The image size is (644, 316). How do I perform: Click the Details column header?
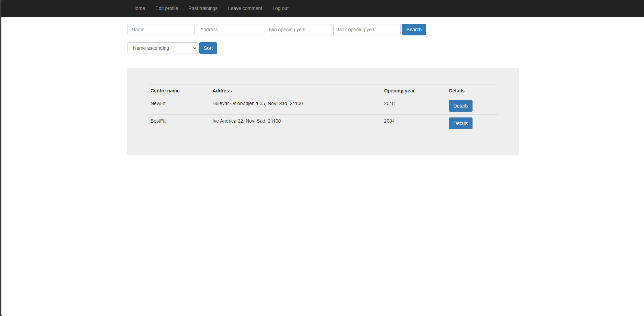coord(456,91)
